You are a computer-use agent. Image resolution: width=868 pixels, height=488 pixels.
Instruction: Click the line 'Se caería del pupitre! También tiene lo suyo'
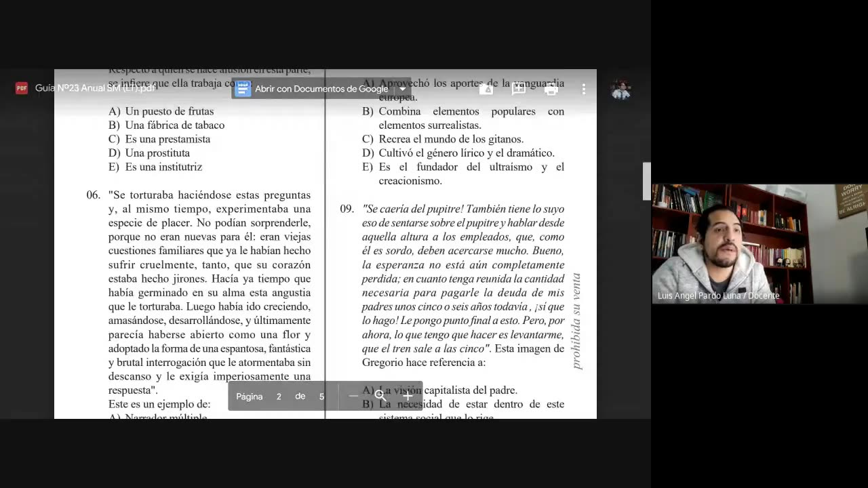(x=463, y=209)
